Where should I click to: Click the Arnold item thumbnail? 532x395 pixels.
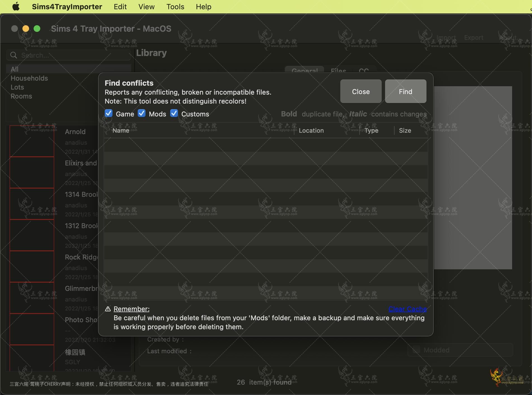point(32,141)
